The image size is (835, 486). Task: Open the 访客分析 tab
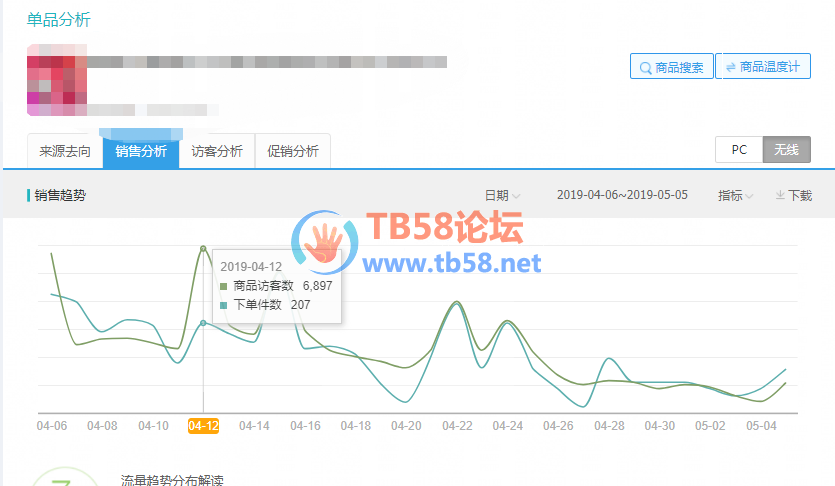click(217, 151)
